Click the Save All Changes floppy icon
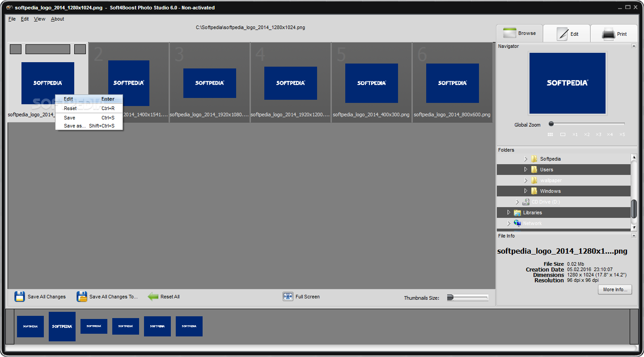Screen dimensions: 644x357 click(x=19, y=297)
